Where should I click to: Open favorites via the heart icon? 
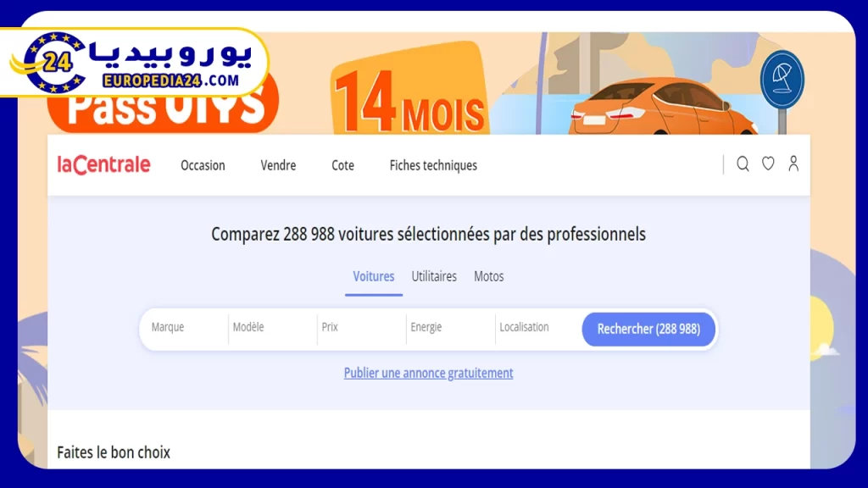tap(768, 164)
